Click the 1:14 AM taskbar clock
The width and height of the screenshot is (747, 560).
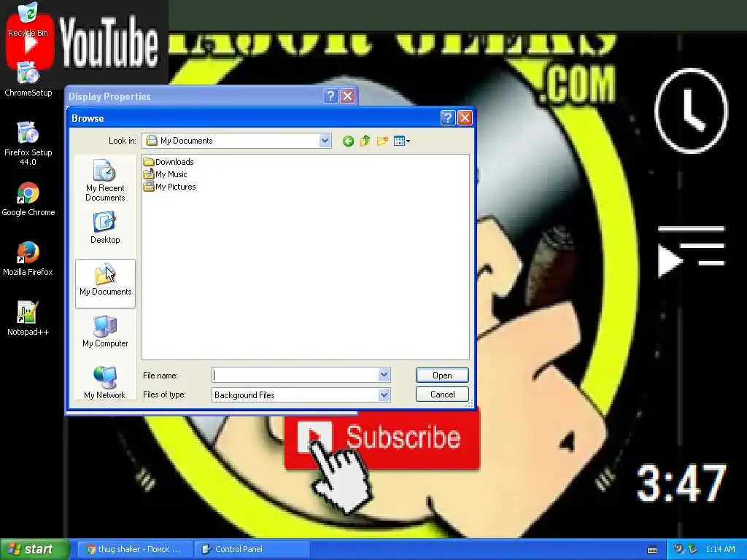click(x=720, y=549)
